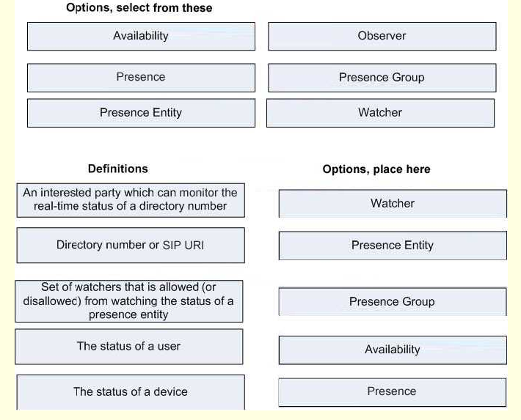The image size is (521, 420).
Task: Select 'The status of a device' definition
Action: (131, 392)
